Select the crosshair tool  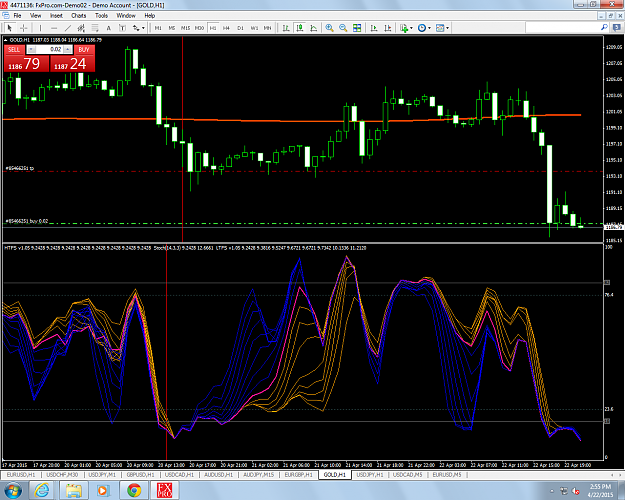click(24, 28)
